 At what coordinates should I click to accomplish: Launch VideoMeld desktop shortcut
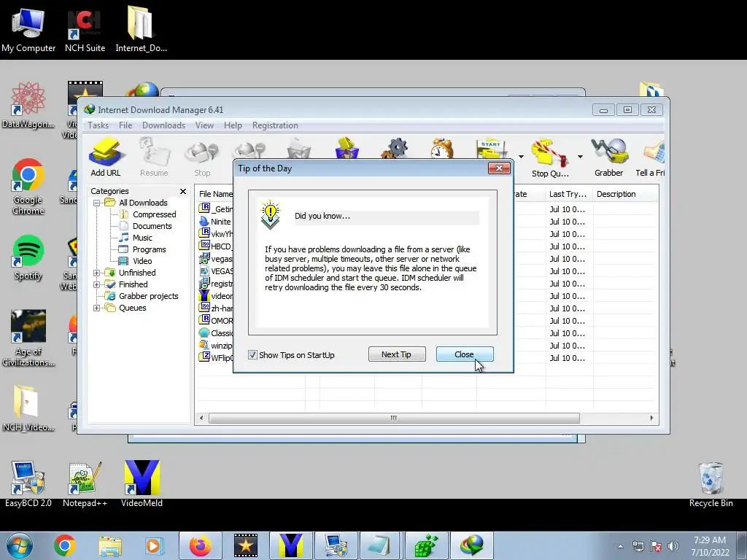[142, 485]
